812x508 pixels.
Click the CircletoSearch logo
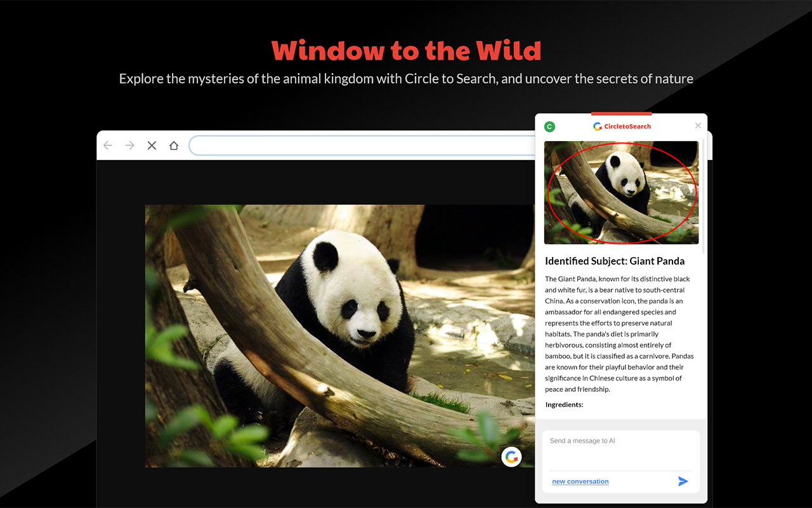click(x=622, y=126)
